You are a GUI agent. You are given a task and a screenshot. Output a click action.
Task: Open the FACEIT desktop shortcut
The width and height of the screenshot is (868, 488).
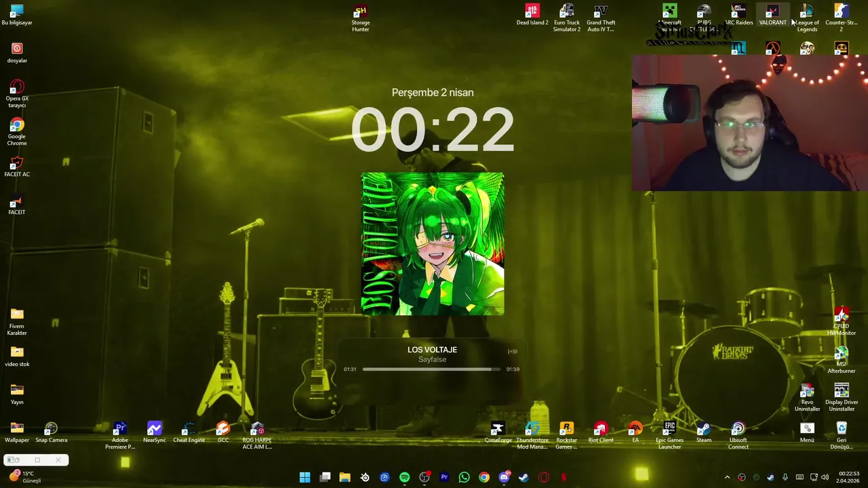(x=17, y=205)
